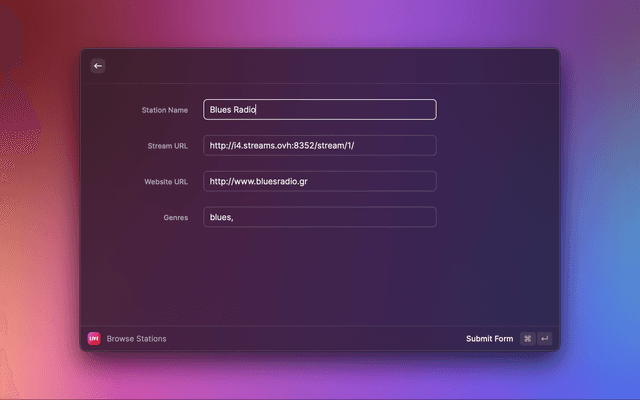Click the Genres label

(x=175, y=217)
